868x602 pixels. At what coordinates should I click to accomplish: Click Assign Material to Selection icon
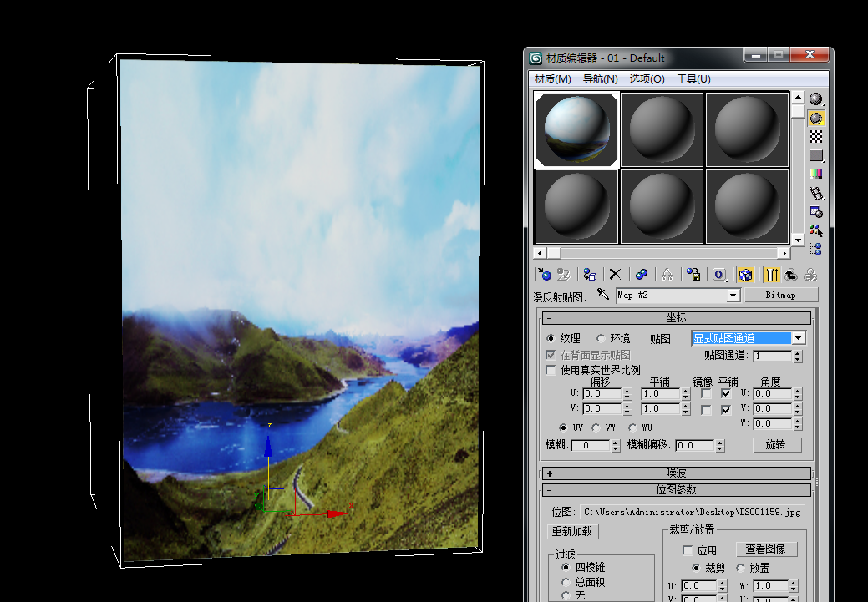click(x=590, y=274)
